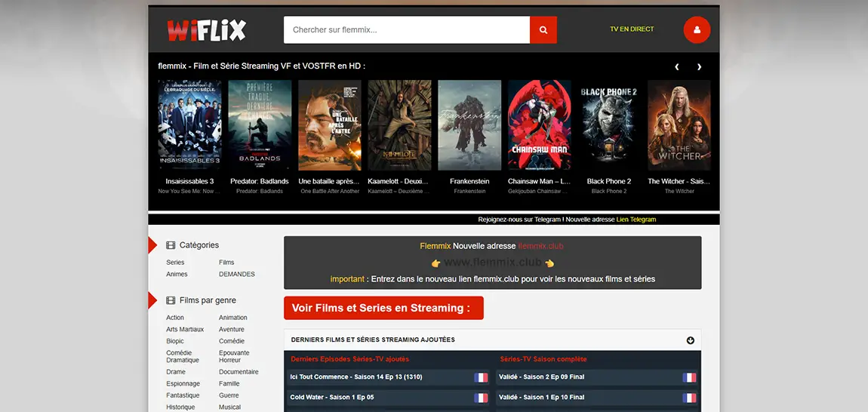Click Séries-TV Saison complète heading
This screenshot has width=868, height=412.
tap(543, 359)
